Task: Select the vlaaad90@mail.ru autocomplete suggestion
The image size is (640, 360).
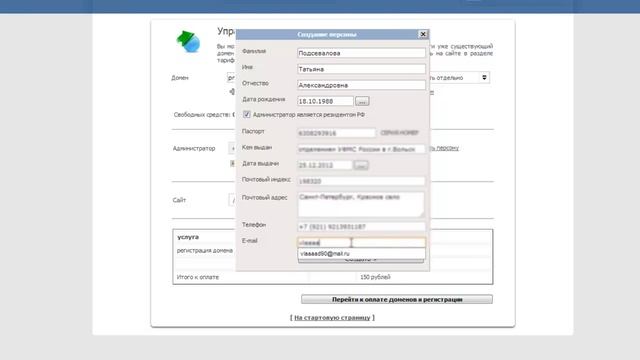Action: pos(361,253)
